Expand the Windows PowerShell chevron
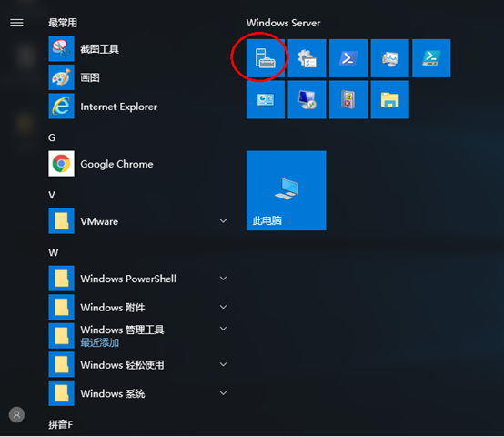The image size is (504, 437). 224,279
